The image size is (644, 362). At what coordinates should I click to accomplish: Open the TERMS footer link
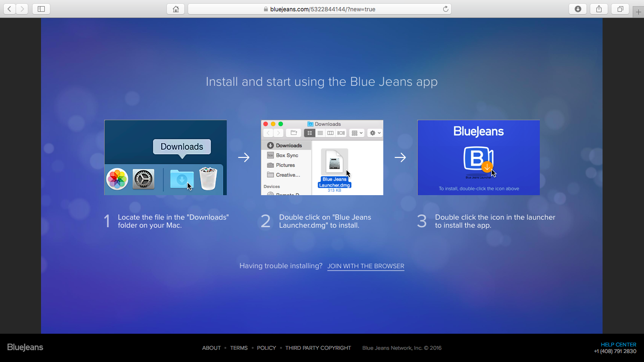[239, 348]
